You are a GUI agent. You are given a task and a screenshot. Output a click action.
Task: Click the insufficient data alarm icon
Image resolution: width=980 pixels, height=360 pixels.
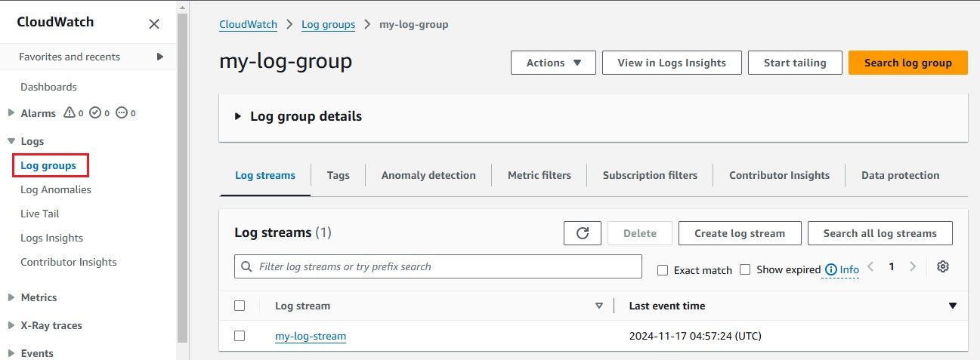click(x=122, y=113)
